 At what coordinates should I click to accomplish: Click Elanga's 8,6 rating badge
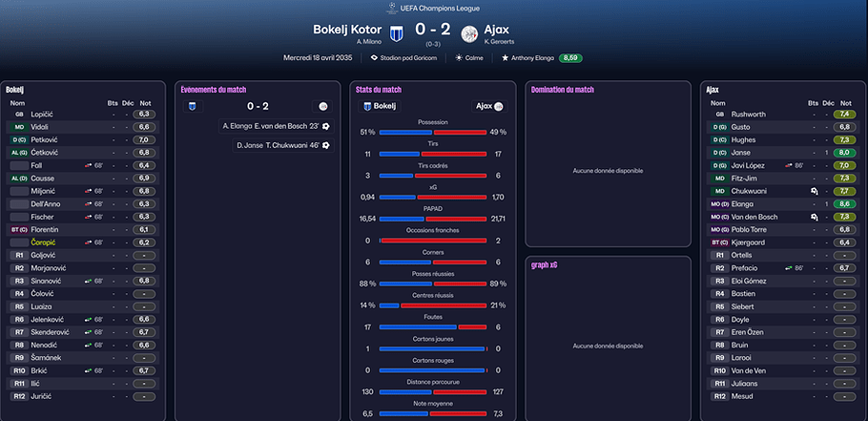coord(842,204)
